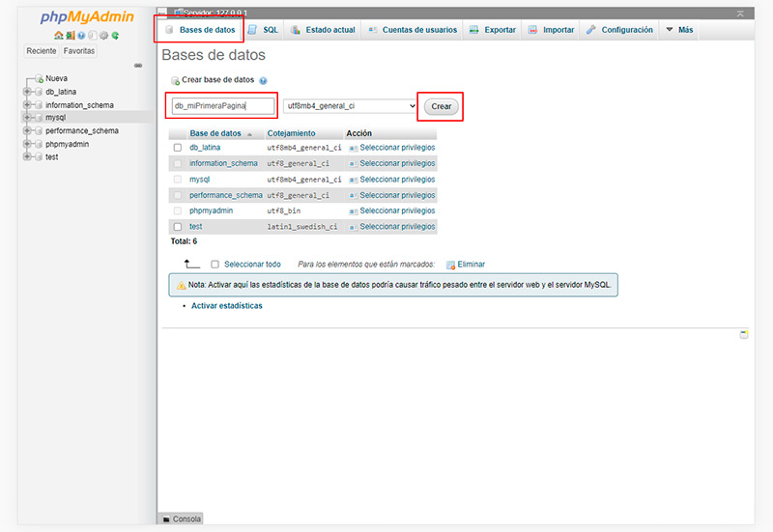Expand the phpmyadmin tree node
Image resolution: width=773 pixels, height=532 pixels.
[x=27, y=144]
